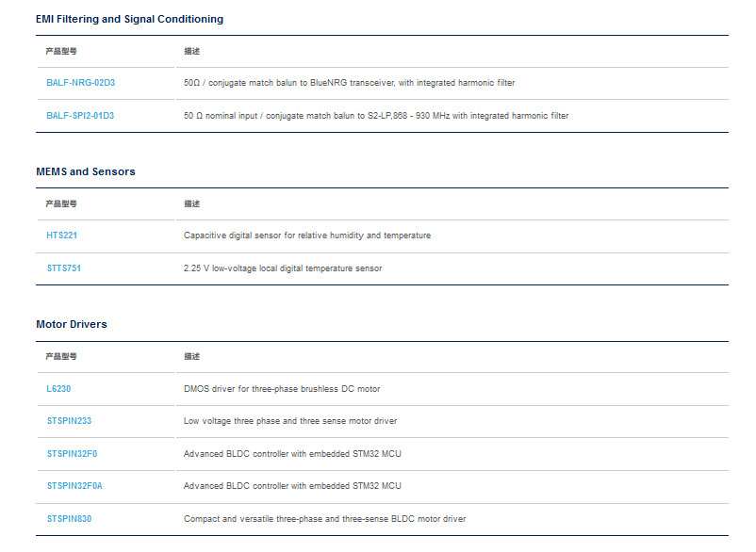
Task: Click the capacitive humidity sensor description text
Action: (x=307, y=235)
